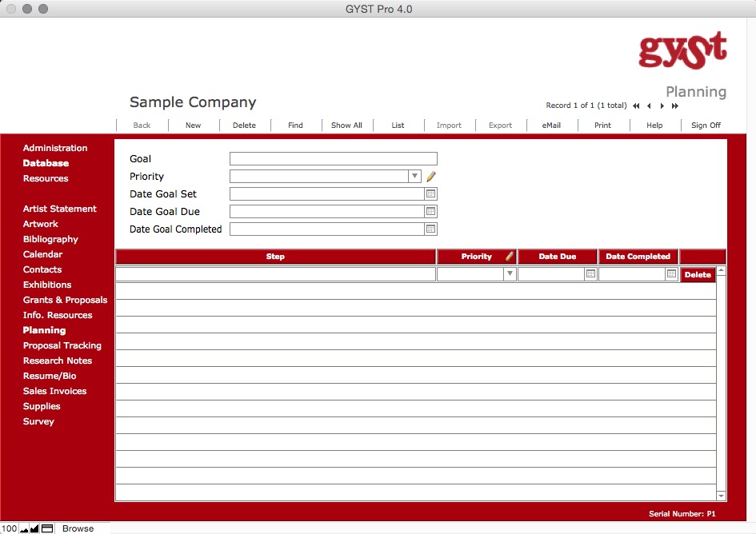This screenshot has height=534, width=756.
Task: Open Sales Invoices module
Action: [55, 391]
